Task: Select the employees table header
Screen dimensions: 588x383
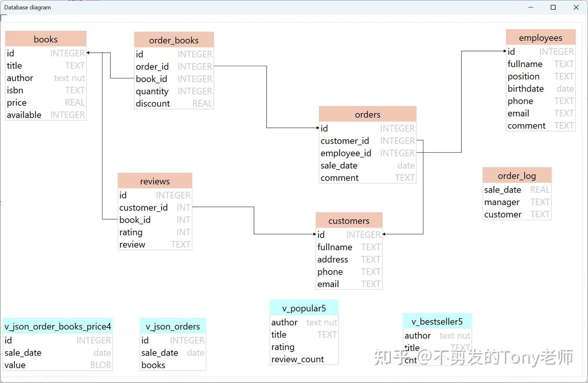Action: [x=540, y=37]
